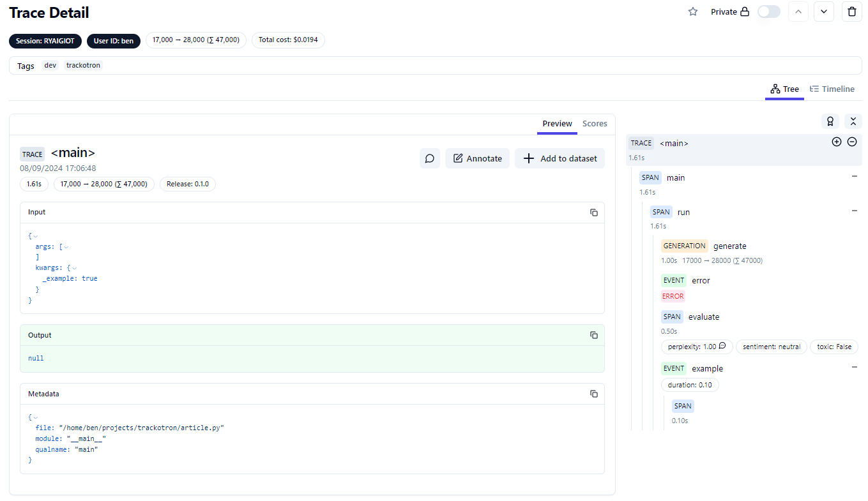Switch to the Timeline view tab

[x=832, y=89]
